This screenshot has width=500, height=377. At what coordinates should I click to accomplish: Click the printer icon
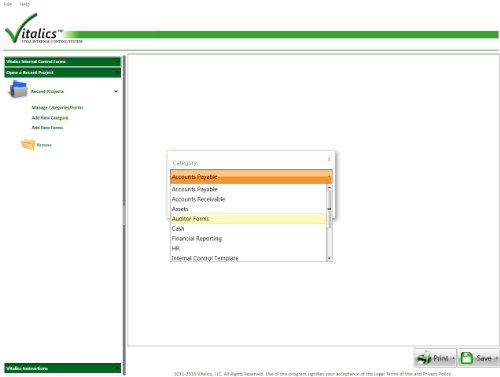tap(424, 358)
